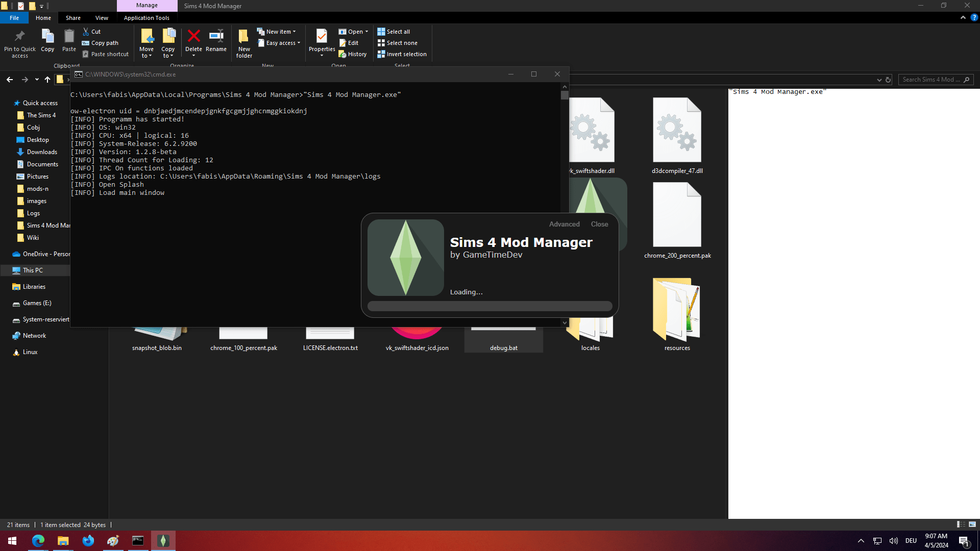Viewport: 980px width, 551px height.
Task: Open Properties in the ribbon
Action: 322,43
